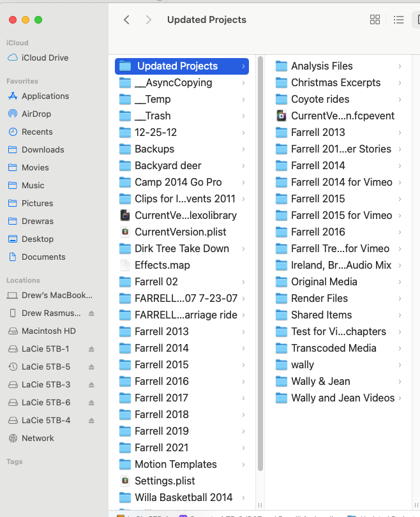The width and height of the screenshot is (420, 517).
Task: Switch to list view
Action: [398, 20]
